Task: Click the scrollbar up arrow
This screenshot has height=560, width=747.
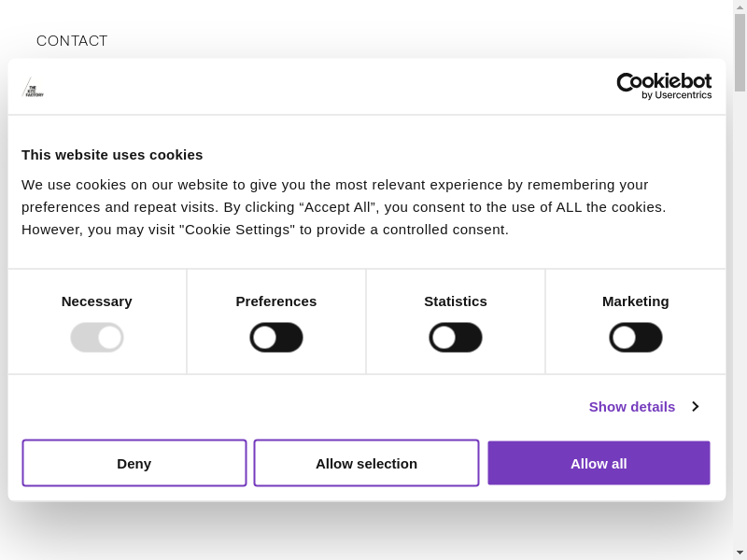Action: click(x=740, y=7)
